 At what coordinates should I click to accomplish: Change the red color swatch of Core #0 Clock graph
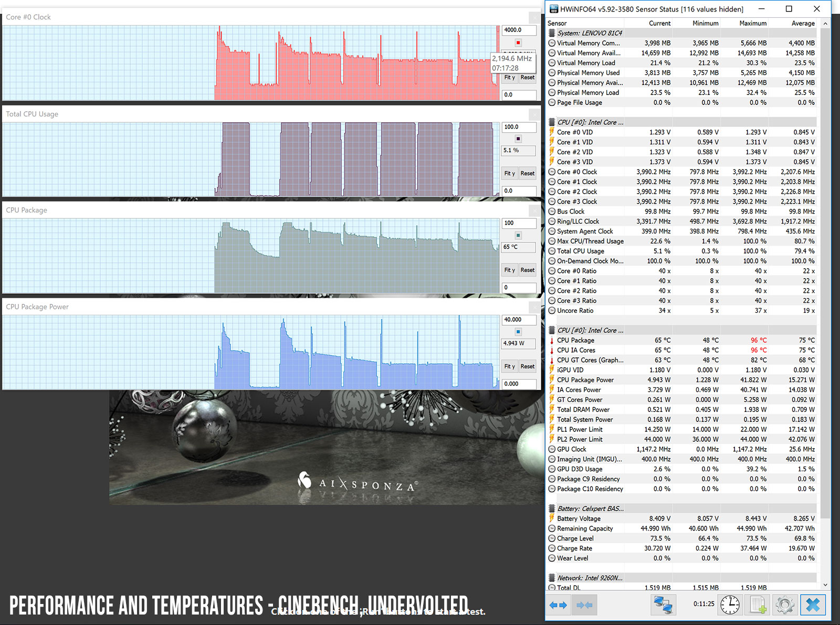coord(518,43)
